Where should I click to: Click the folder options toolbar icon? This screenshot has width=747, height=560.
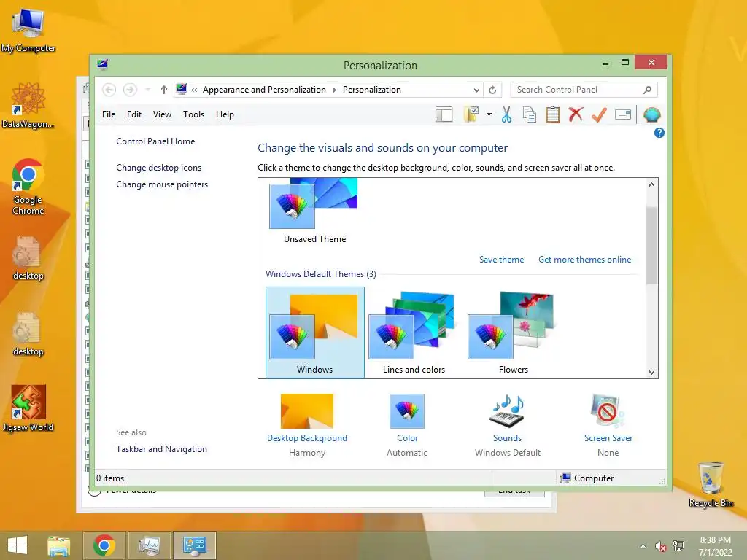pyautogui.click(x=471, y=114)
